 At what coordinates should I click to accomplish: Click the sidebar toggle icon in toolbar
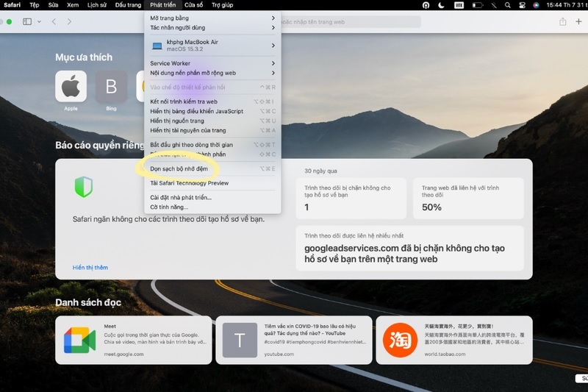[27, 22]
